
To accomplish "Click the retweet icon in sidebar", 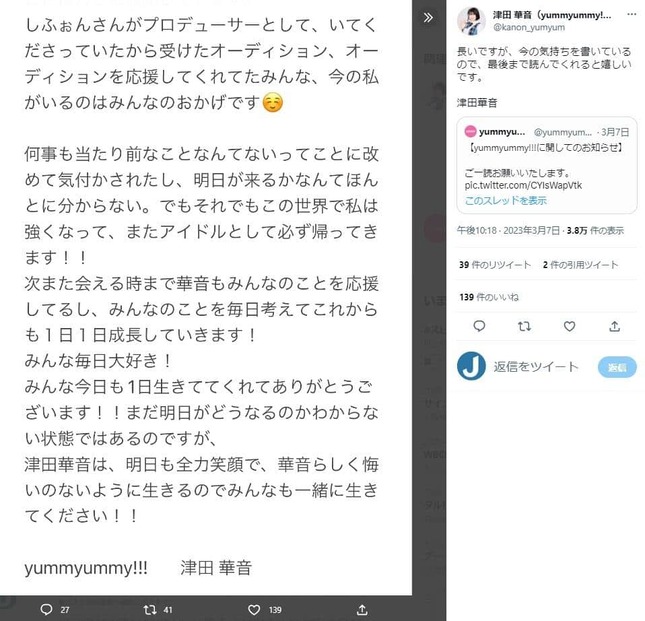I will pyautogui.click(x=524, y=327).
